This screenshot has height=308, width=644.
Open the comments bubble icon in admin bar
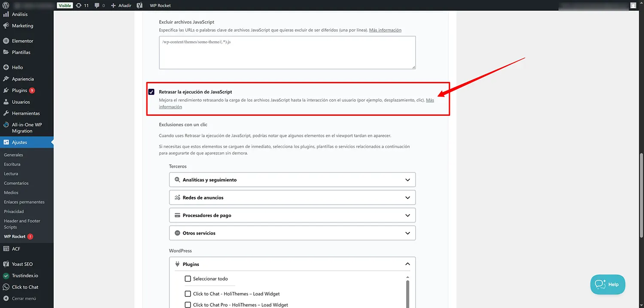coord(97,6)
